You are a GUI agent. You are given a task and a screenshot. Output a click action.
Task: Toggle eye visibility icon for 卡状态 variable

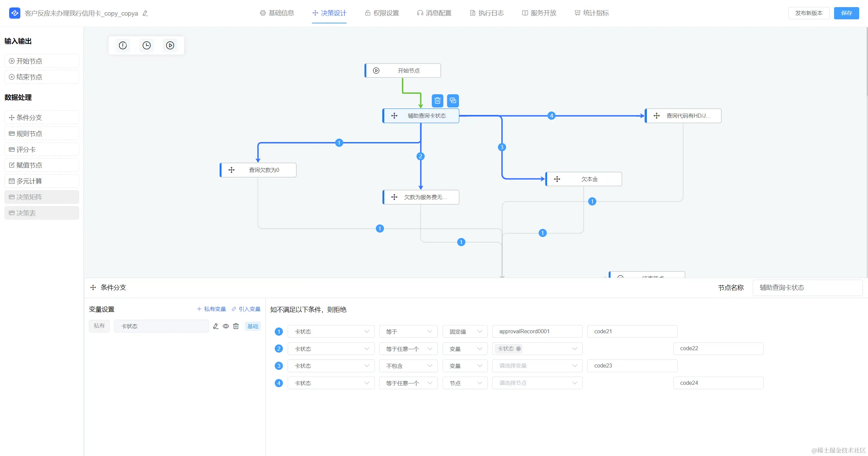click(x=226, y=326)
